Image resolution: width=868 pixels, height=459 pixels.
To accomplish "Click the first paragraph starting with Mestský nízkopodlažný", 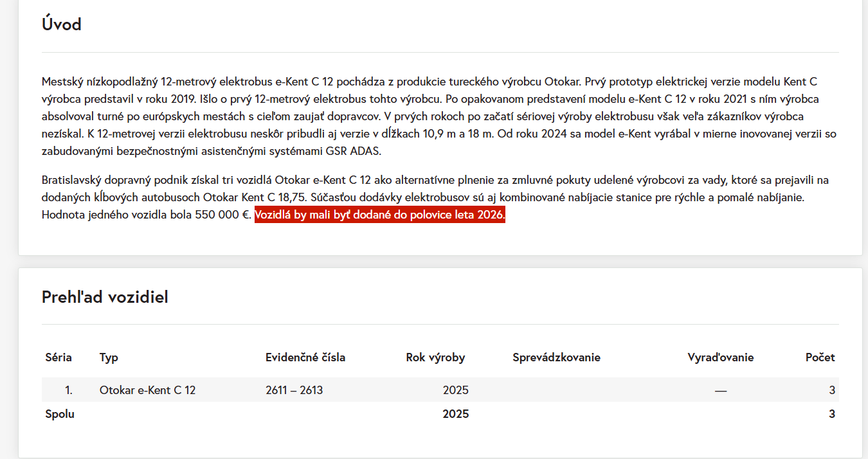I will click(x=424, y=116).
